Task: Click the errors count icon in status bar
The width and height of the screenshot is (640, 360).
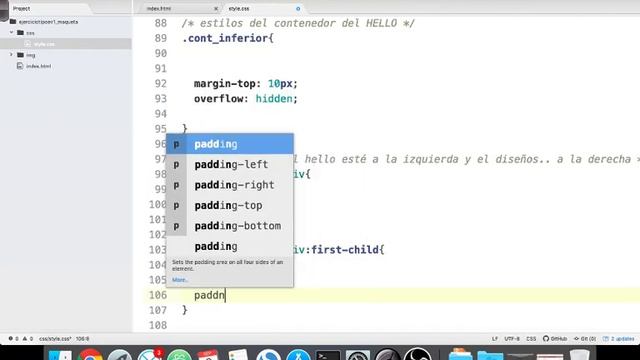Action: tap(11, 339)
